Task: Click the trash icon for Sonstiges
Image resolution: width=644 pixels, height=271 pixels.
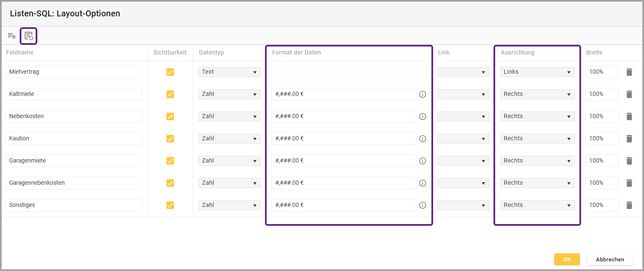Action: tap(629, 205)
